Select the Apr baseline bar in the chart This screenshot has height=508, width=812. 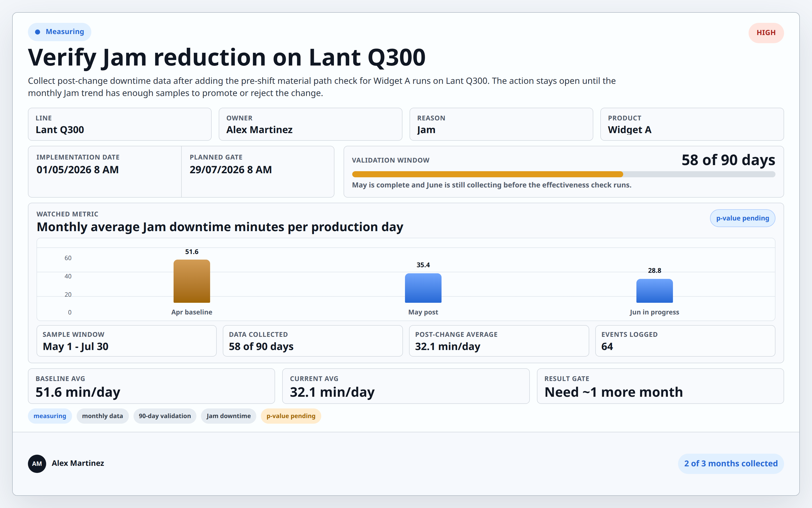coord(192,281)
